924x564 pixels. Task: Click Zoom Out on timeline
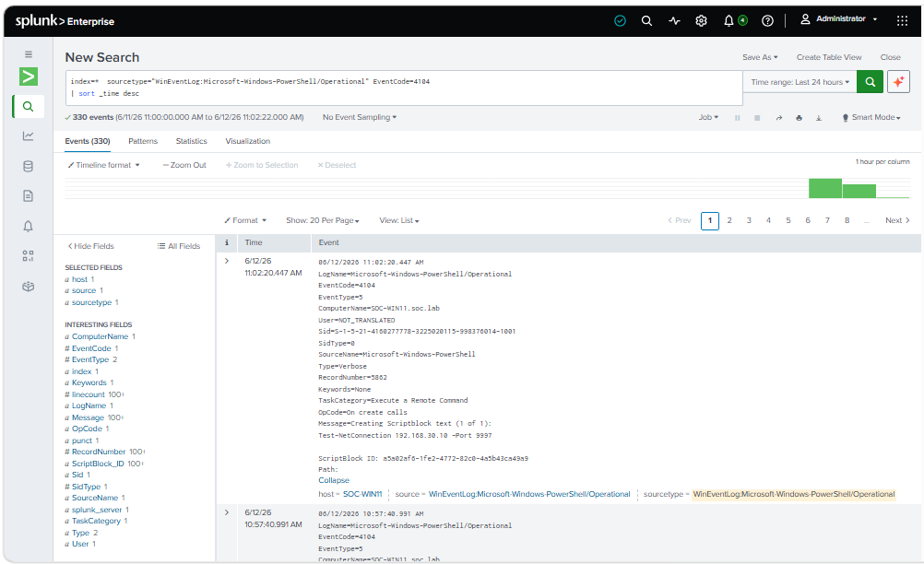(x=184, y=165)
